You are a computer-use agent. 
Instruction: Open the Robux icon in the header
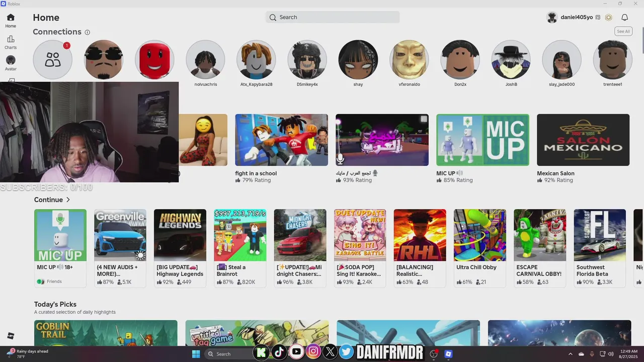click(608, 17)
